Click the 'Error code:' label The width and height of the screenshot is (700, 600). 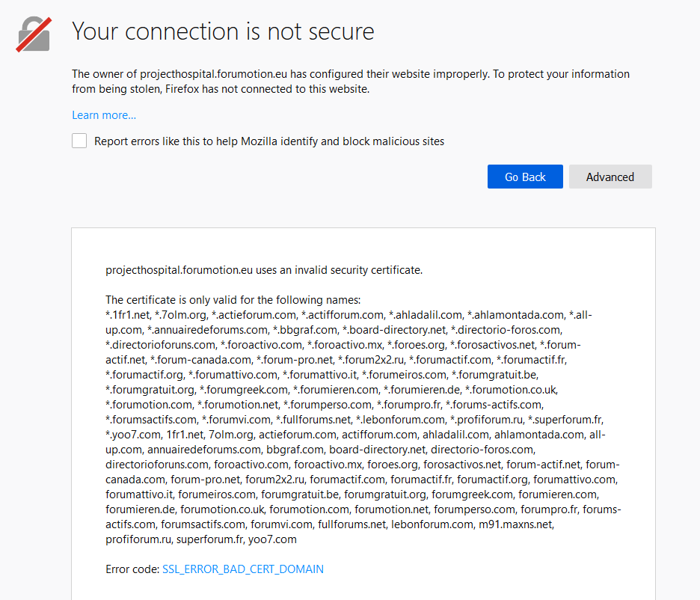[x=132, y=569]
